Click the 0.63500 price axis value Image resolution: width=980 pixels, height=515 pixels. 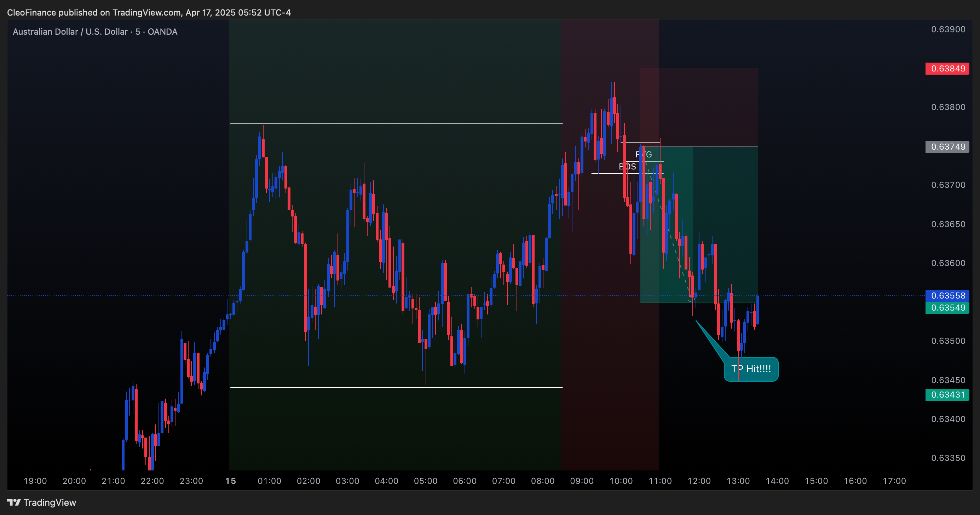click(x=948, y=341)
